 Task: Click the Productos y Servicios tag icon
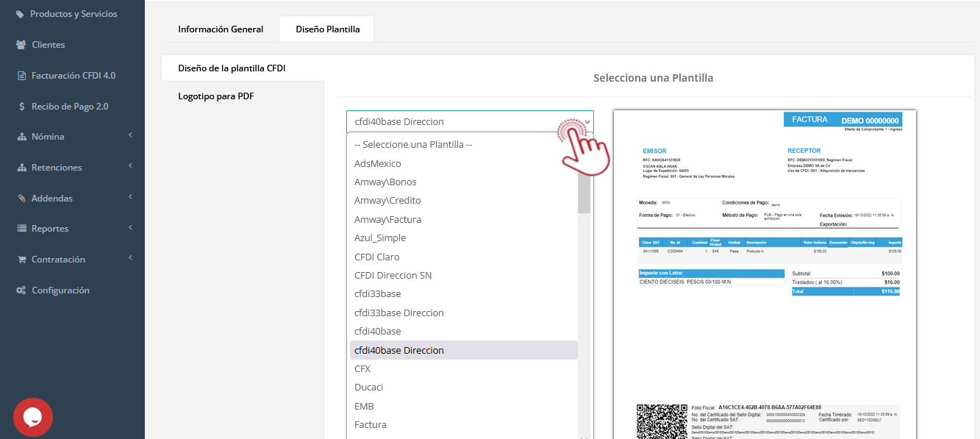click(x=21, y=14)
